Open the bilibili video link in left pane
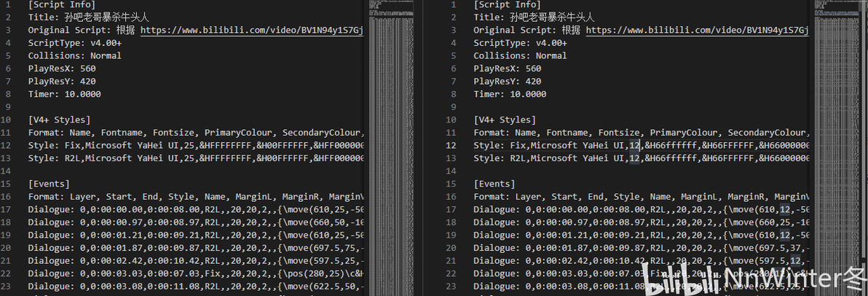 coord(251,31)
